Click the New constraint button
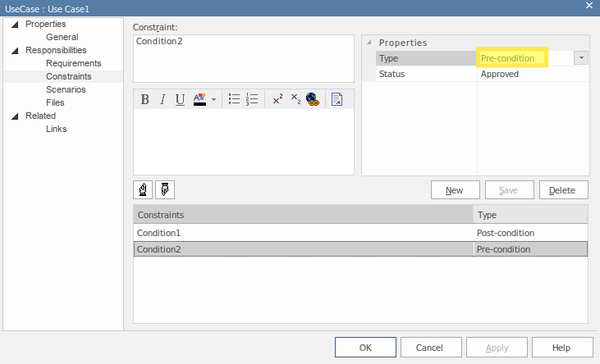 tap(455, 190)
